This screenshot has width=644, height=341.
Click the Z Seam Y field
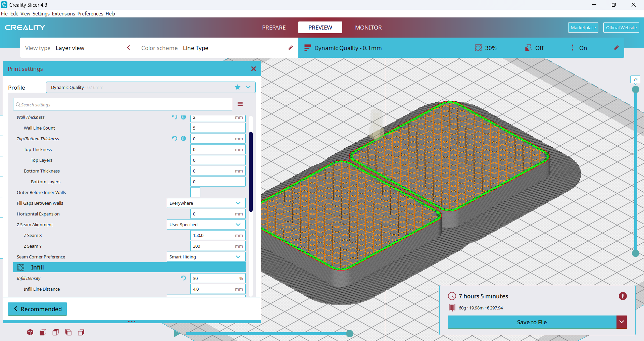pos(218,246)
